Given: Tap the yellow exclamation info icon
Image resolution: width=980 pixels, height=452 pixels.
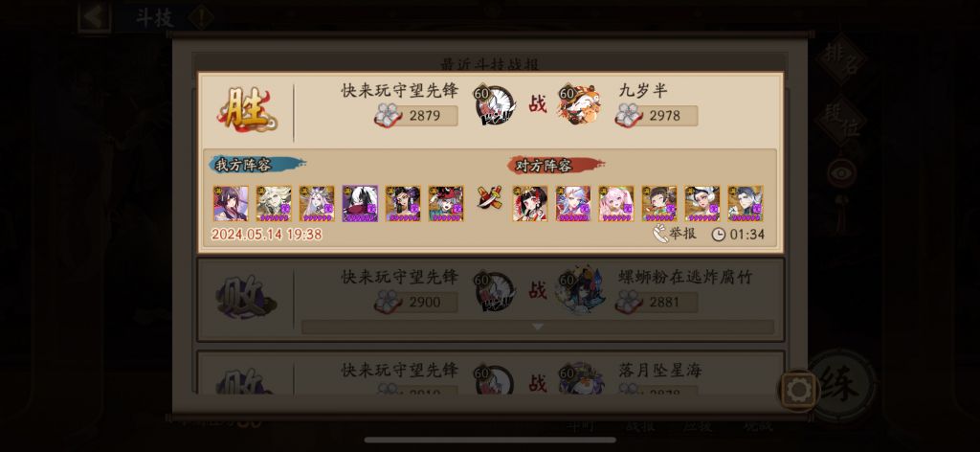Looking at the screenshot, I should pos(201,17).
